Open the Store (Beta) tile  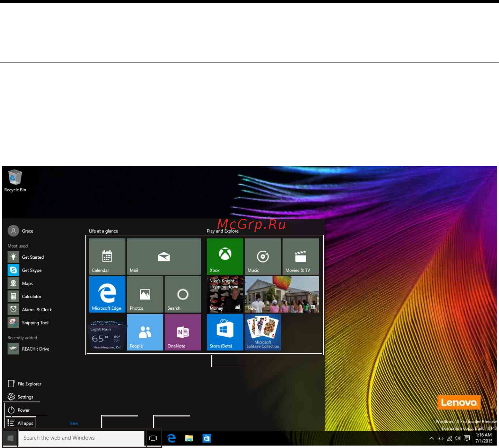(225, 332)
